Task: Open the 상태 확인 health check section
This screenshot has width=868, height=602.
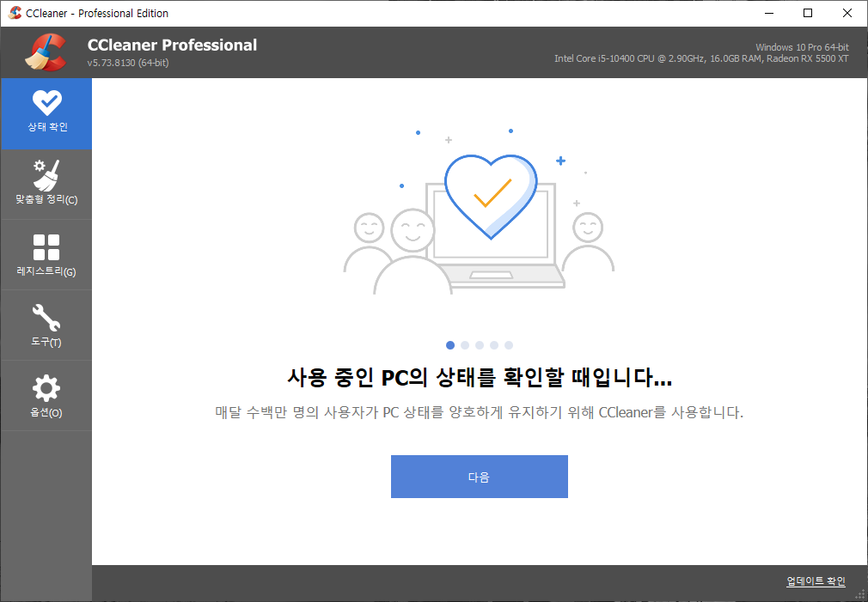Action: (x=46, y=113)
